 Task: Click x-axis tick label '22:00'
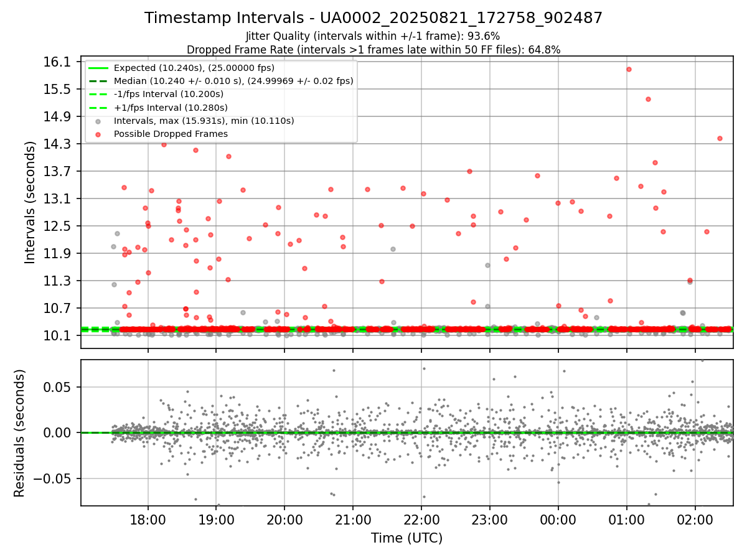pos(421,520)
